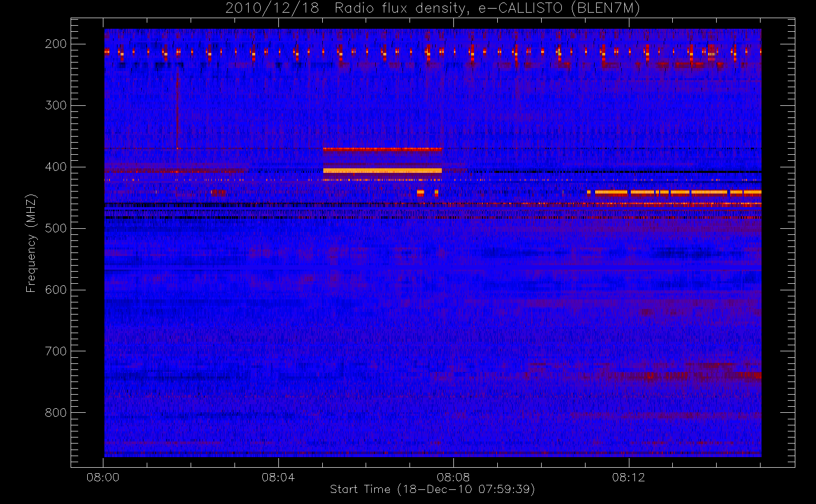816x504 pixels.
Task: Click the thick orange emission band near 405 MHz
Action: pyautogui.click(x=382, y=171)
